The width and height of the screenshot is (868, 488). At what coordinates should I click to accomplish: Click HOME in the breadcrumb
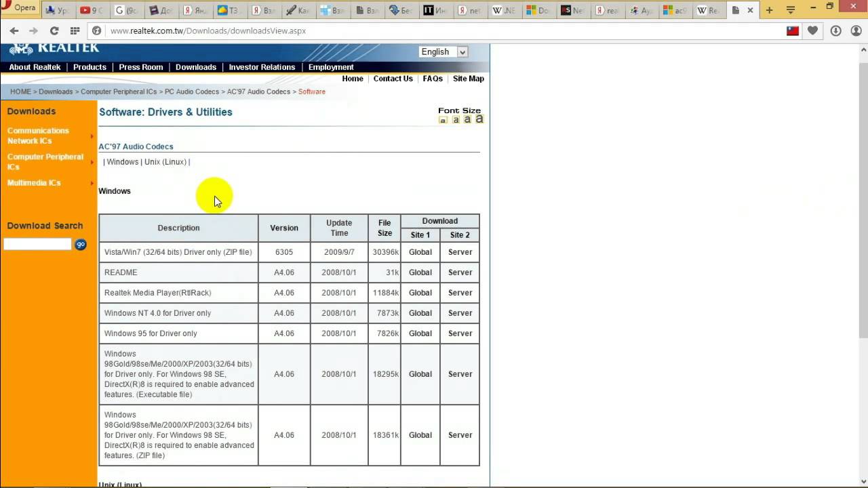(20, 91)
